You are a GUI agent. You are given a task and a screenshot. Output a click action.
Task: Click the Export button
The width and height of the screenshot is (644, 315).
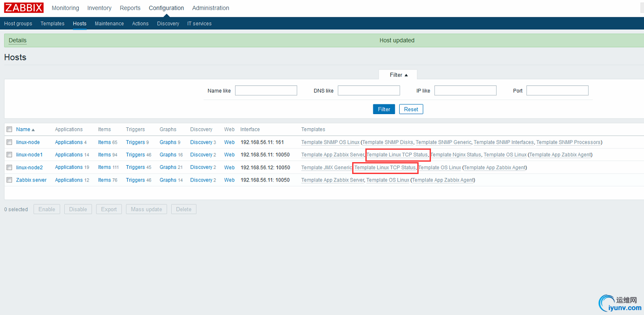pyautogui.click(x=109, y=209)
